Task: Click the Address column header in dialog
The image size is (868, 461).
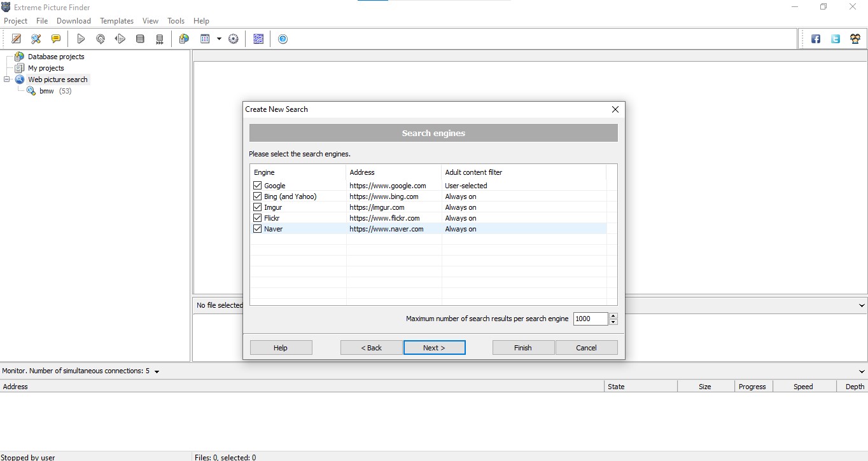Action: coord(394,172)
